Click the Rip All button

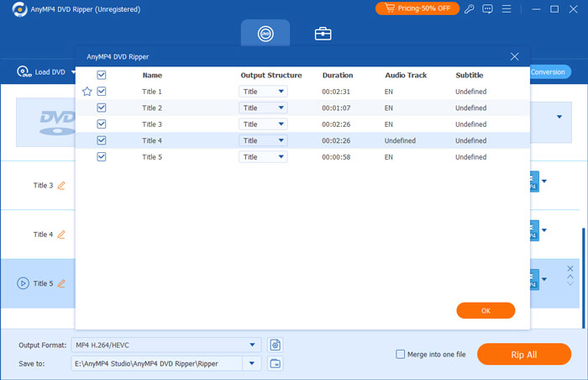[x=524, y=354]
